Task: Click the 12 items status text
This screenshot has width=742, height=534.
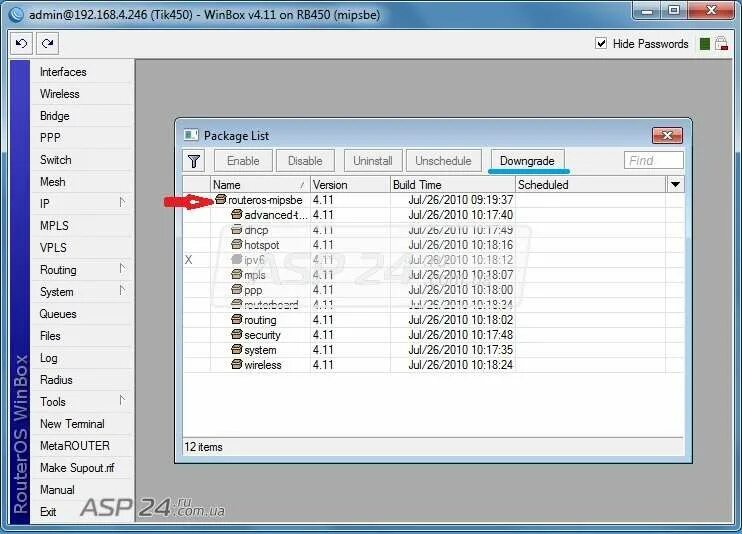Action: point(203,447)
